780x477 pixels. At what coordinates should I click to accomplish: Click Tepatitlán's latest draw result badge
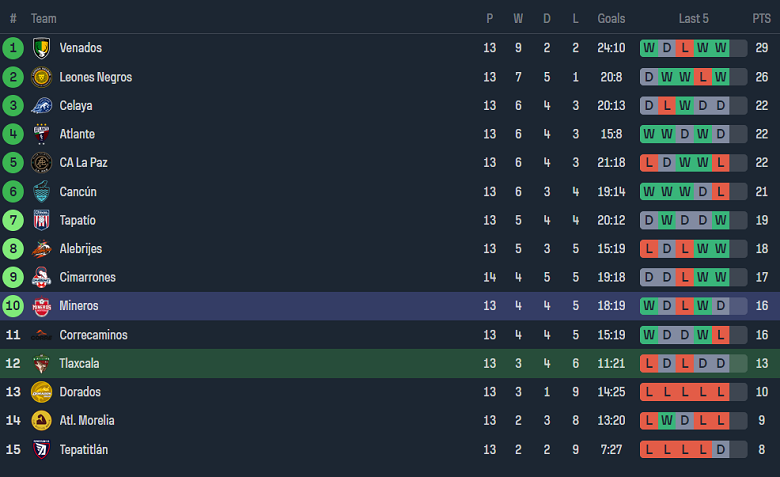click(720, 450)
